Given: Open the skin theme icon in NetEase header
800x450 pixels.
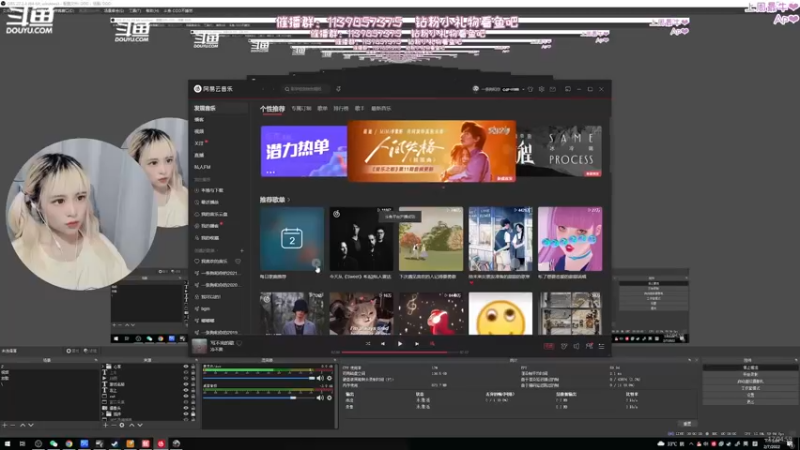Looking at the screenshot, I should [530, 89].
